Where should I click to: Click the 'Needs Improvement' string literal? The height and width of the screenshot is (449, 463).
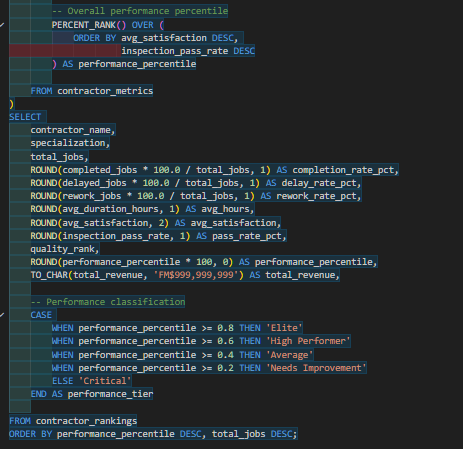tap(316, 368)
